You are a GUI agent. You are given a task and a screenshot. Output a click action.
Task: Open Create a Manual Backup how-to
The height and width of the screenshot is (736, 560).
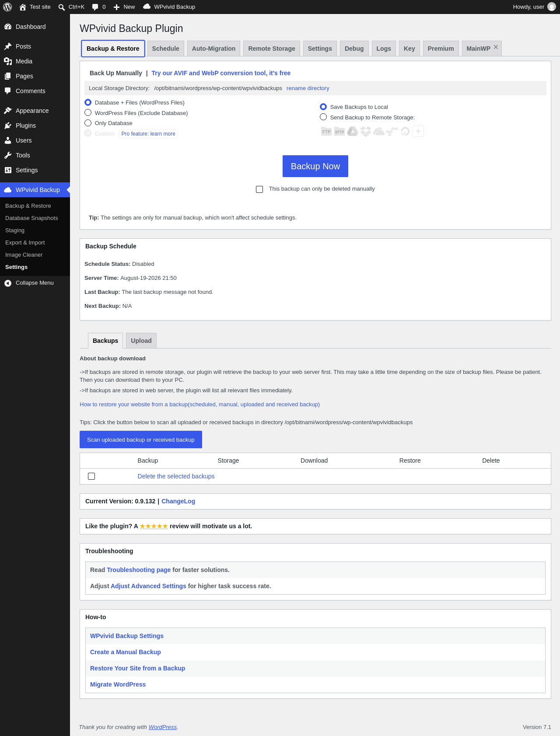126,652
